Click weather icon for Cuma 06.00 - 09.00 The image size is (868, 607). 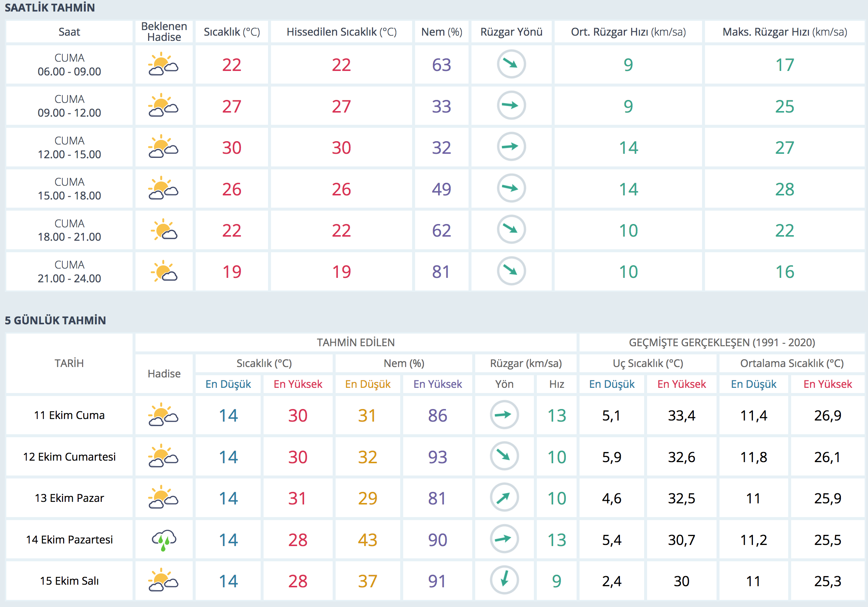163,65
